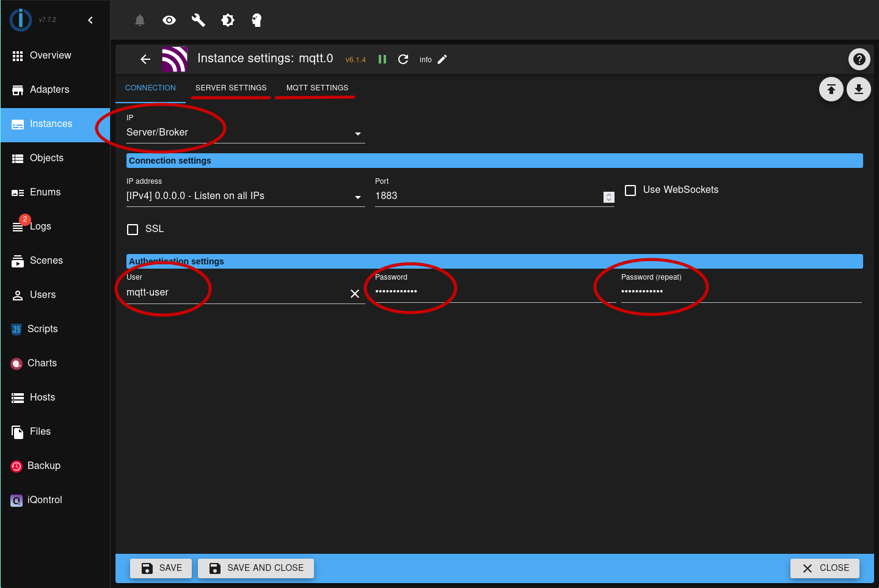This screenshot has height=588, width=879.
Task: Click the eye visibility icon in the toolbar
Action: 169,20
